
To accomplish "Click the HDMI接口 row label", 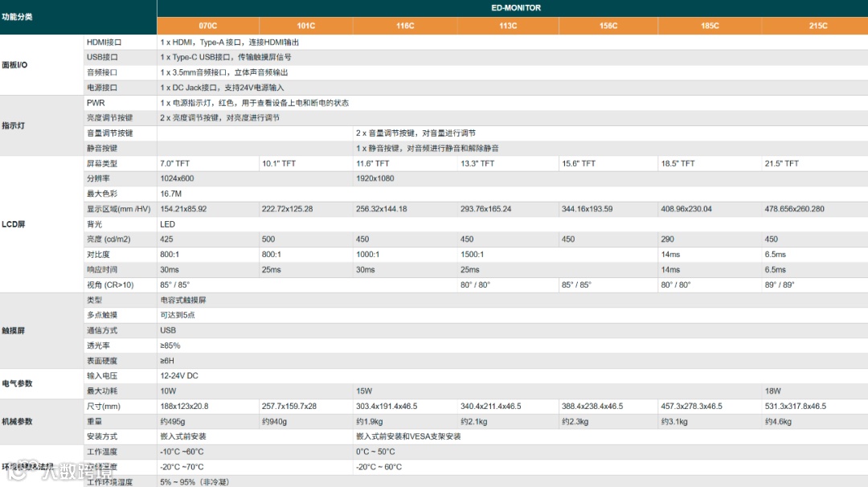I will coord(104,42).
